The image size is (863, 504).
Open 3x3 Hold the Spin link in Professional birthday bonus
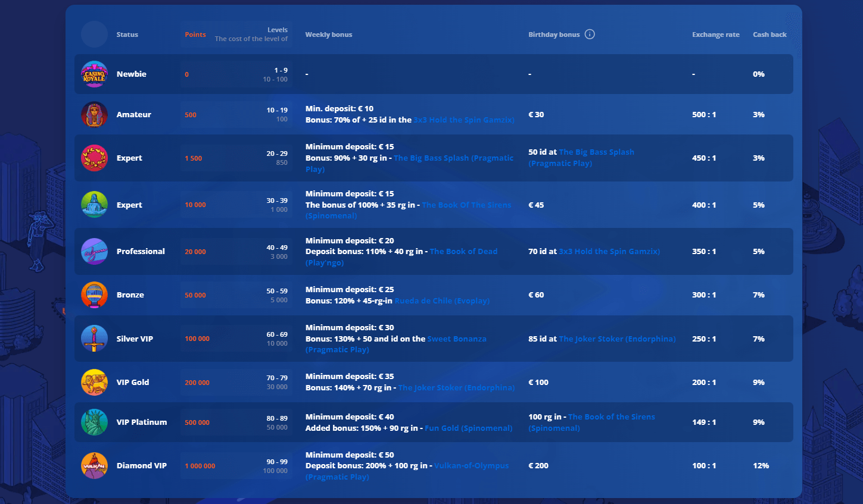[x=609, y=251]
